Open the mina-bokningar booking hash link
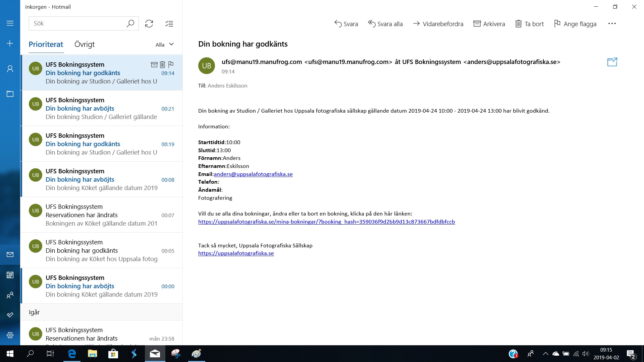This screenshot has width=644, height=362. point(326,222)
